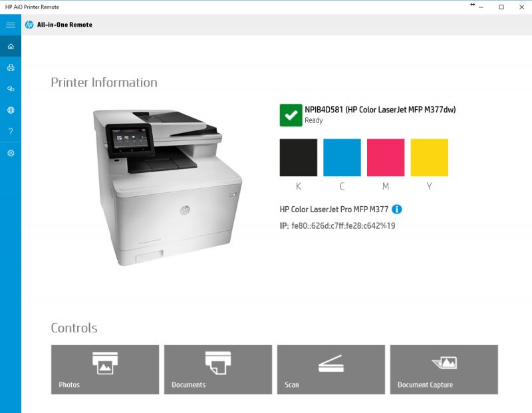Open the Photos control tile

point(105,370)
